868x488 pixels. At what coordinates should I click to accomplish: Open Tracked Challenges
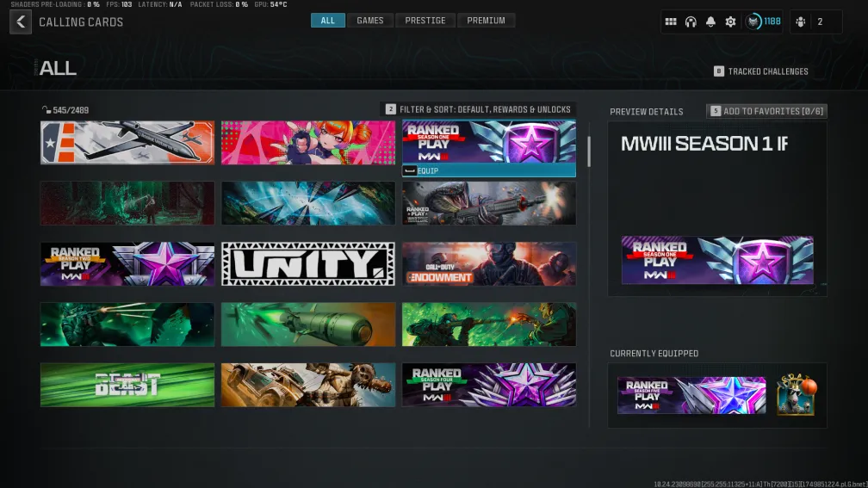(x=761, y=71)
